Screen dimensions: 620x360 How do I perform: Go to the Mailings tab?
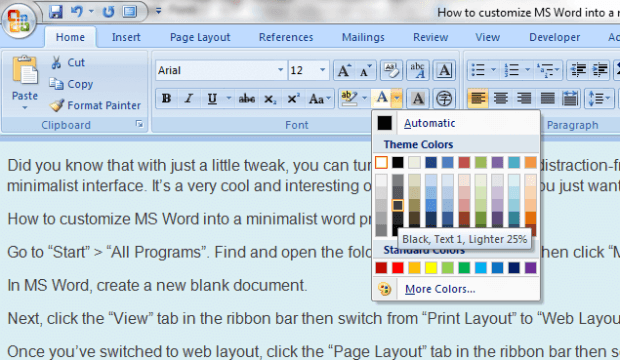tap(363, 37)
